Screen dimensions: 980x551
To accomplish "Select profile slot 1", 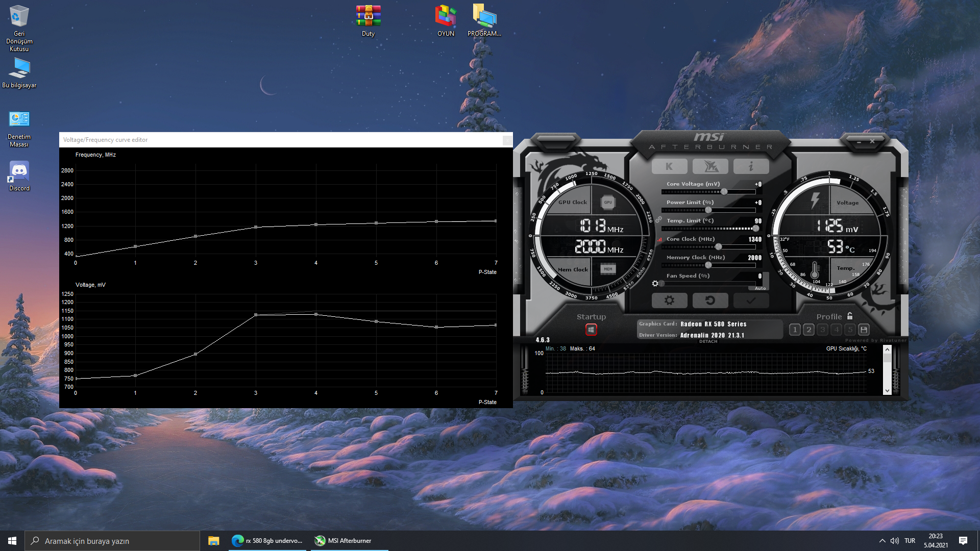I will [x=795, y=330].
